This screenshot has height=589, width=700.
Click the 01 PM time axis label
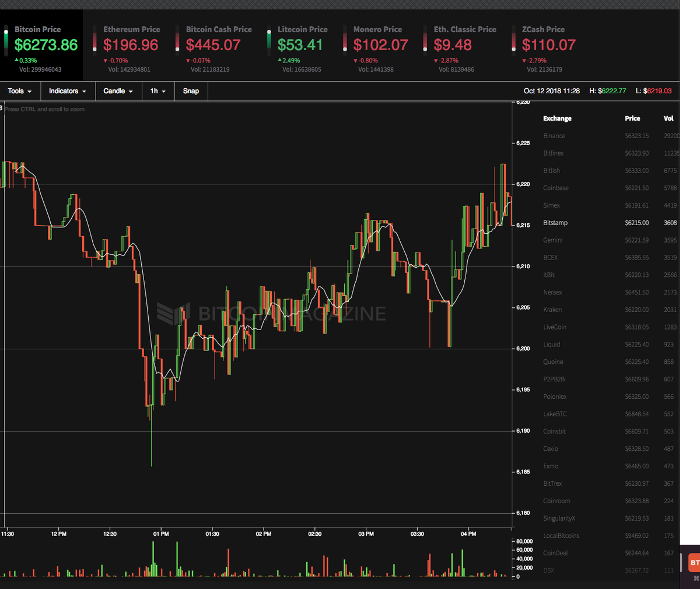(161, 534)
